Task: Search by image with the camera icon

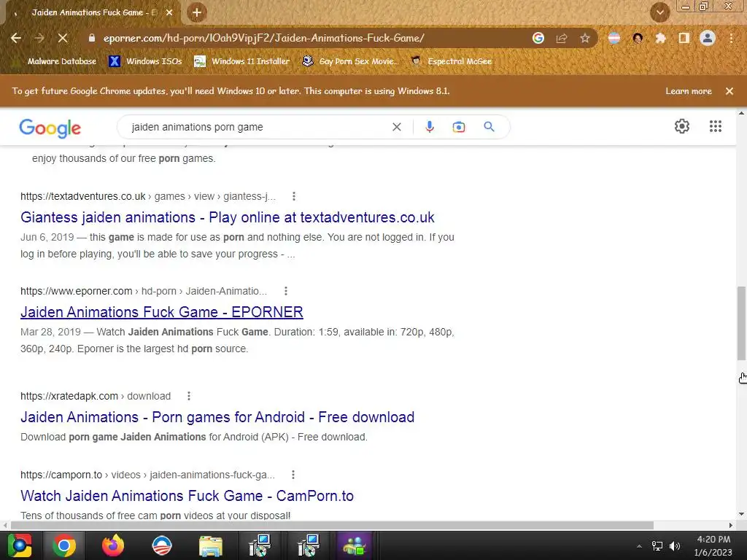Action: tap(458, 127)
